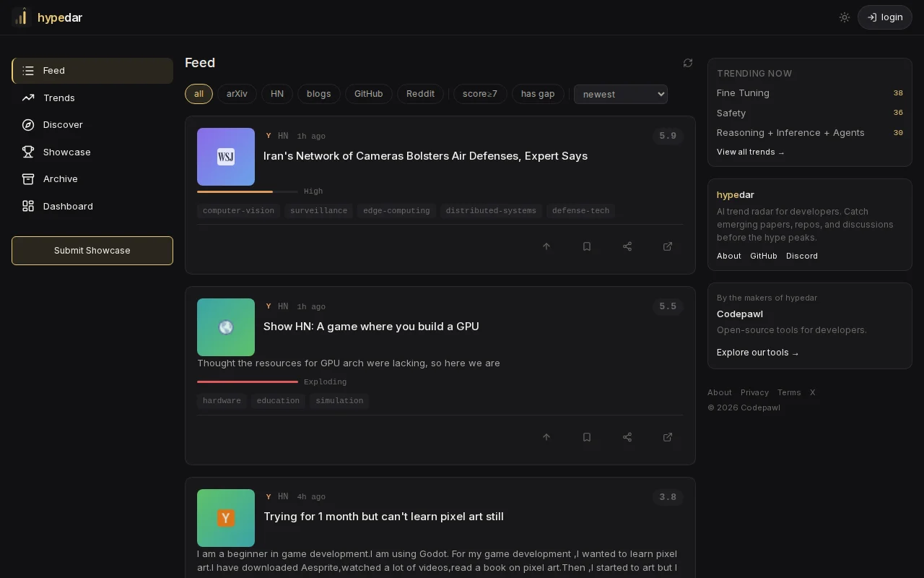The width and height of the screenshot is (924, 578).
Task: Open Safety trending topic
Action: point(731,113)
